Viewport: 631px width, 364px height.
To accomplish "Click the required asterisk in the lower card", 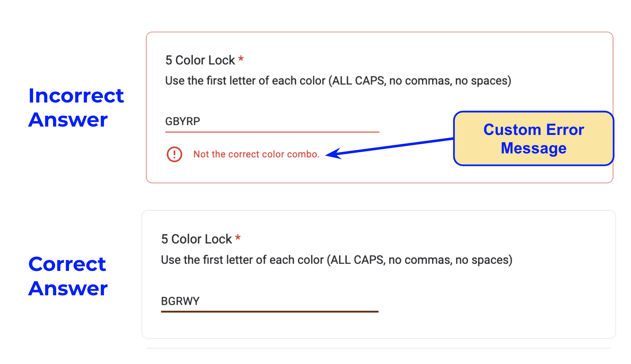I will 238,238.
